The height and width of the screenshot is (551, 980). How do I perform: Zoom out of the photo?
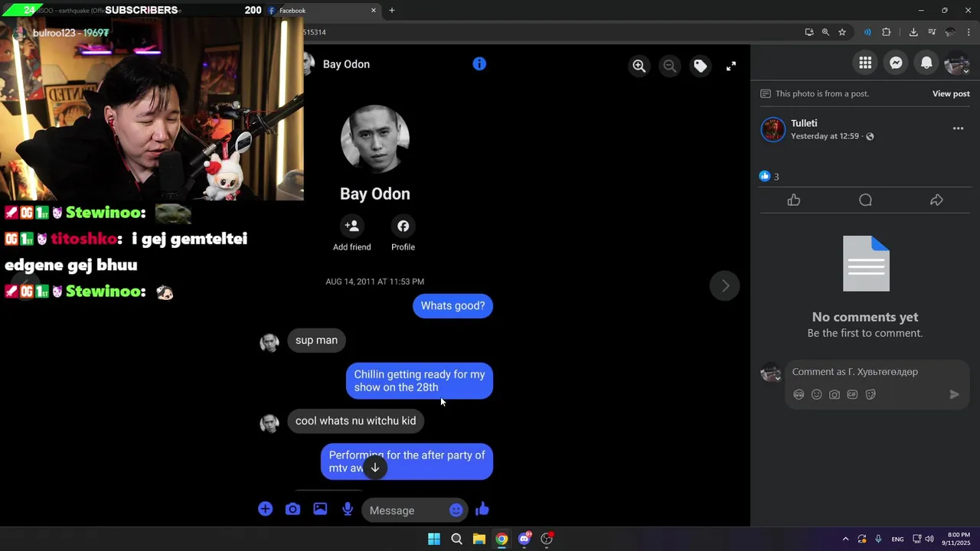[x=670, y=67]
